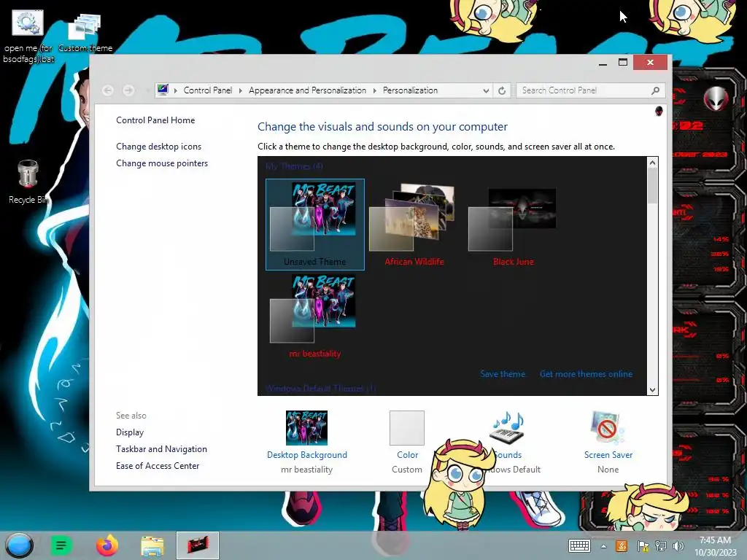The height and width of the screenshot is (560, 747).
Task: Click Appearance and Personalization breadcrumb
Action: point(307,90)
